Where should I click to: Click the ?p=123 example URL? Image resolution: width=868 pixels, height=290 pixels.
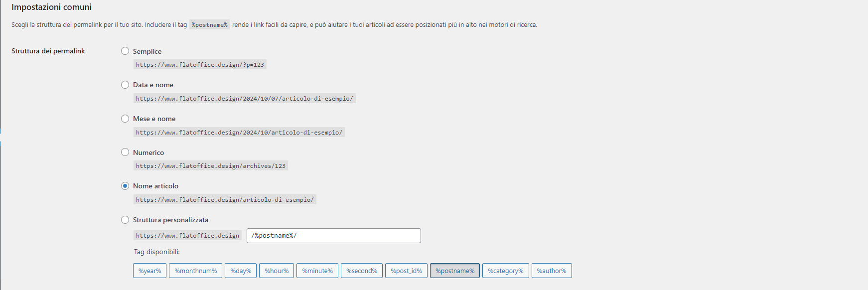[200, 65]
